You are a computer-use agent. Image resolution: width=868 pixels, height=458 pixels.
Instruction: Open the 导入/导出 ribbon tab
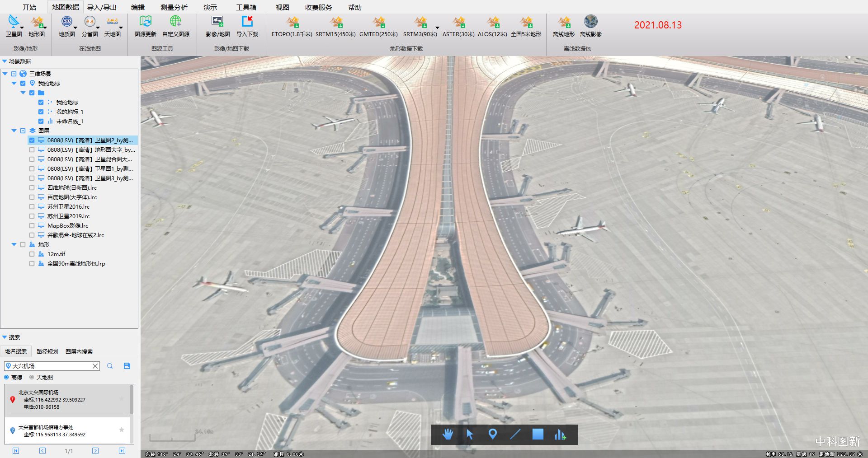tap(102, 7)
